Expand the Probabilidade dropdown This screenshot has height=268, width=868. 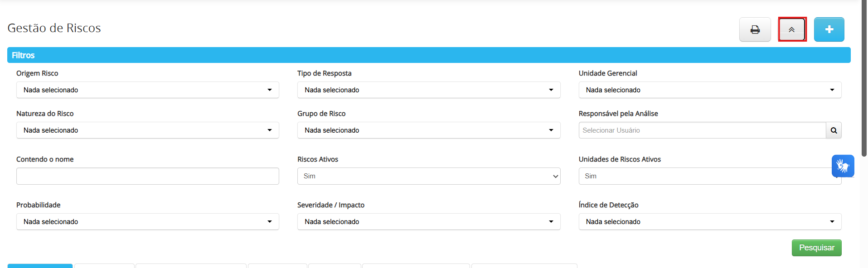(147, 222)
